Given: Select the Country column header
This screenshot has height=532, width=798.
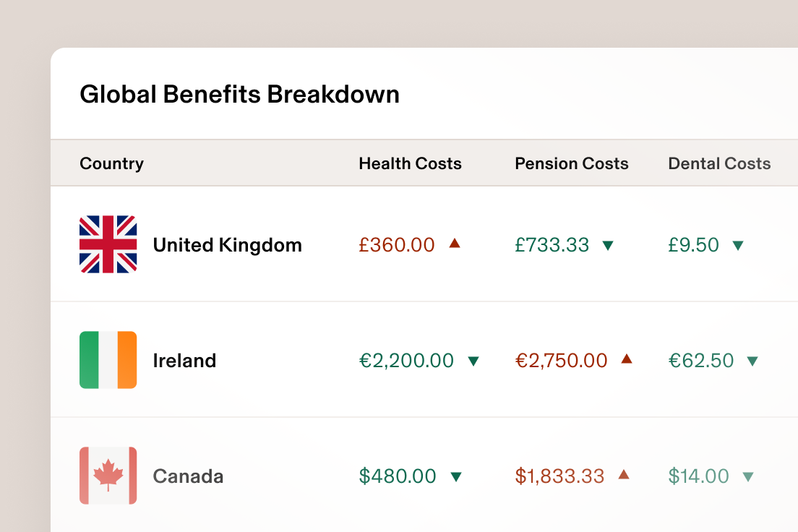Looking at the screenshot, I should pos(111,163).
